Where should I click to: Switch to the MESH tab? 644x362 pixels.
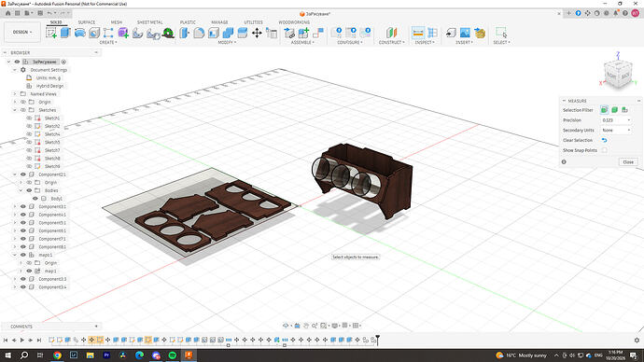point(117,22)
